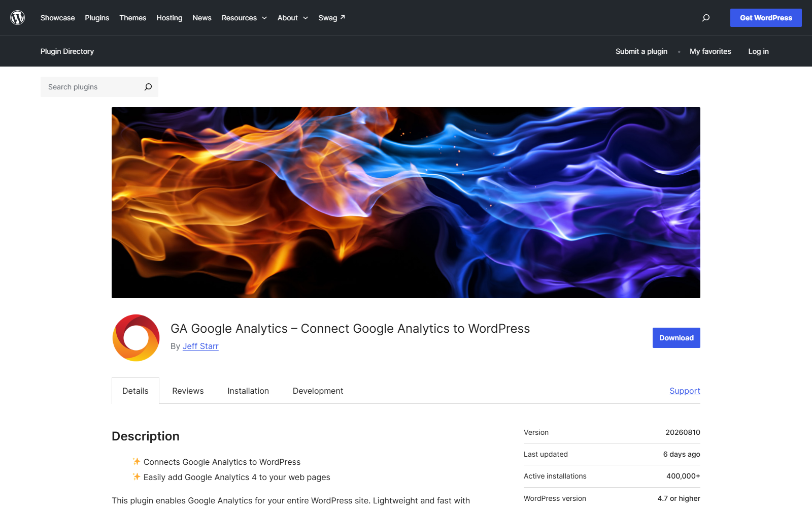Image resolution: width=812 pixels, height=508 pixels.
Task: Click the fire and smoke banner image
Action: pos(406,203)
